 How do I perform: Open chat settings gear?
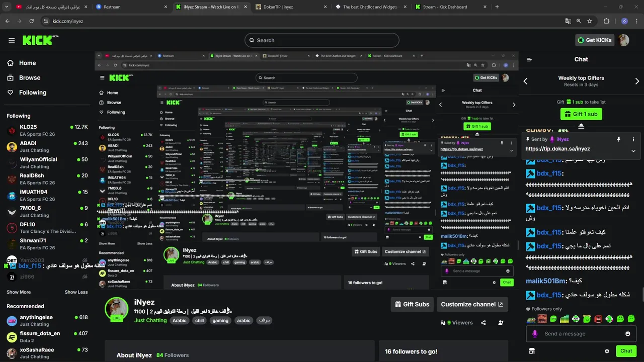[607, 351]
